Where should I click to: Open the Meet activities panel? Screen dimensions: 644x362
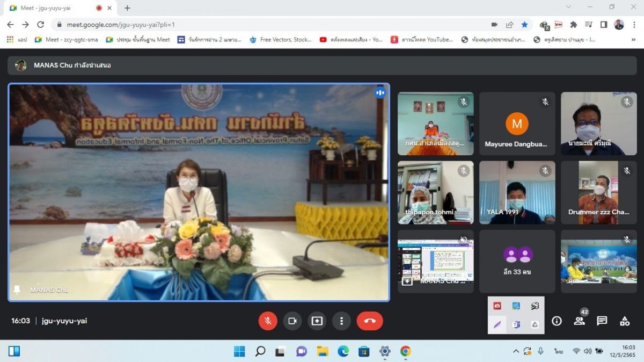click(625, 321)
